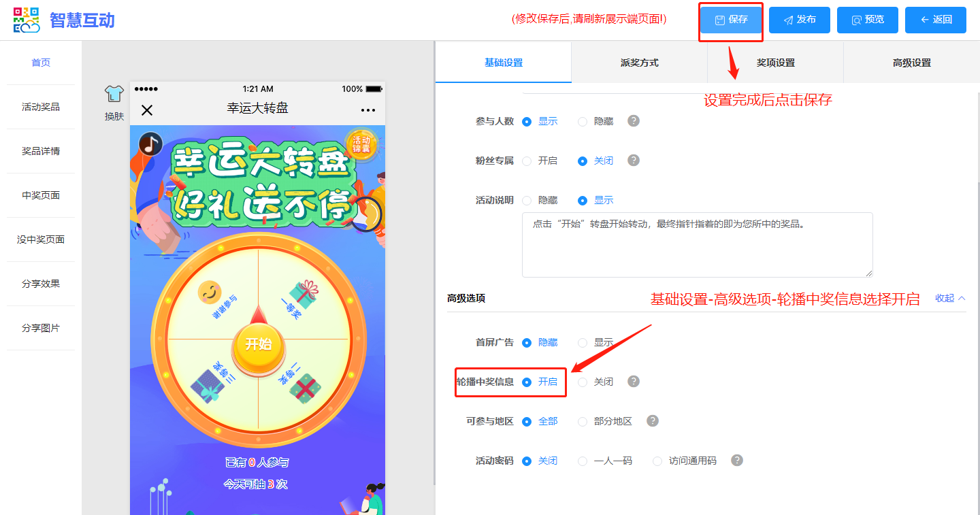
Task: Click help icon next to 参与人数
Action: 634,121
